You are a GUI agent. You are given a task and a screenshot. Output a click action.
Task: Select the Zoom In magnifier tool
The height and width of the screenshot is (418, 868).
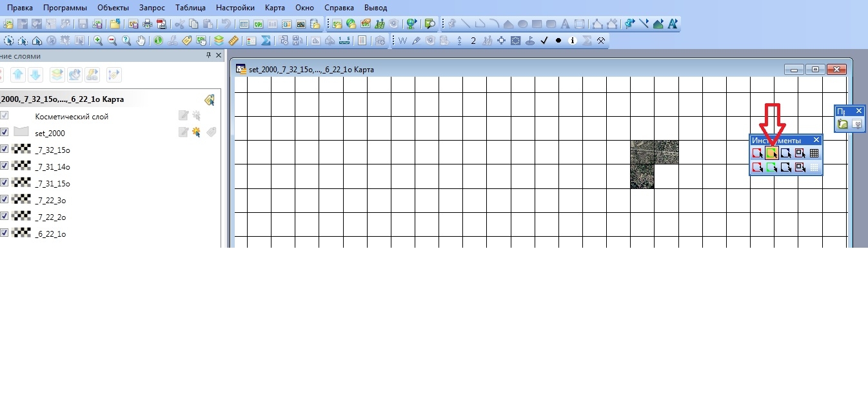(x=98, y=40)
